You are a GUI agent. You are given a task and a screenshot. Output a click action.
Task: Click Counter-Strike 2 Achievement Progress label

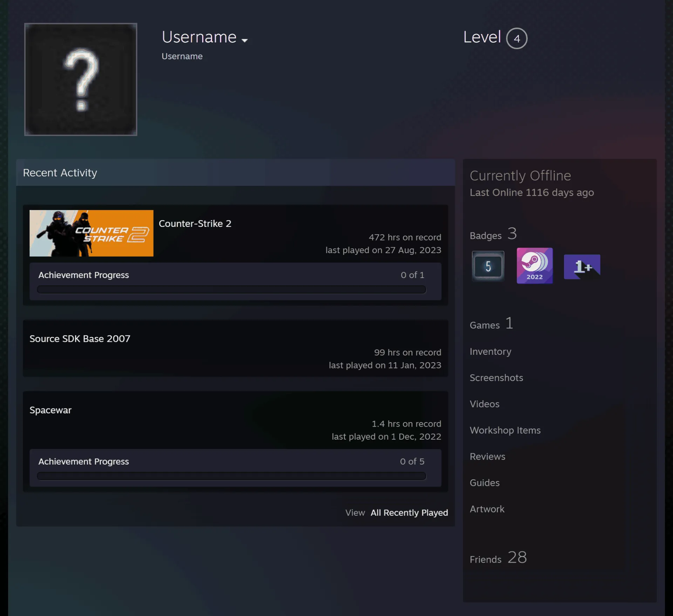(84, 275)
